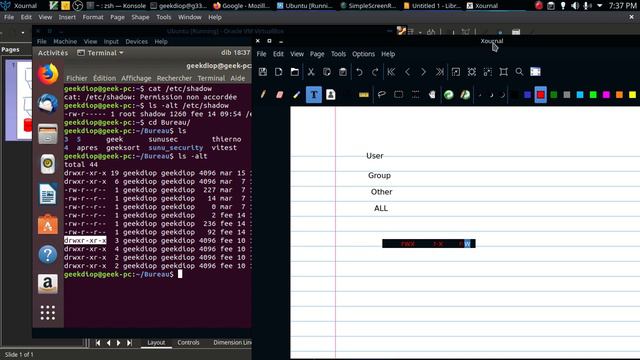The width and height of the screenshot is (640, 360).
Task: Click the Open folder icon in Xournal
Action: pos(295,72)
